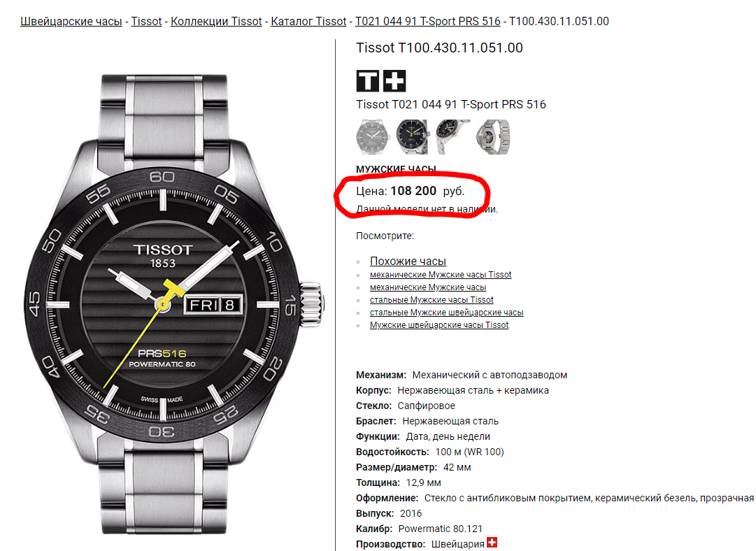This screenshot has height=551, width=756.
Task: Follow Мужские швейцарские часы Tissot link
Action: (x=438, y=324)
